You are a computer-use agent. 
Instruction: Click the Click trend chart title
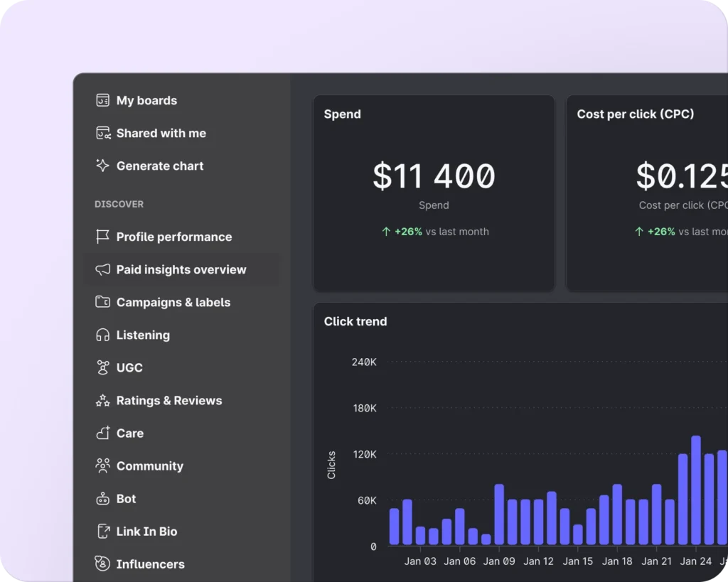pos(355,321)
